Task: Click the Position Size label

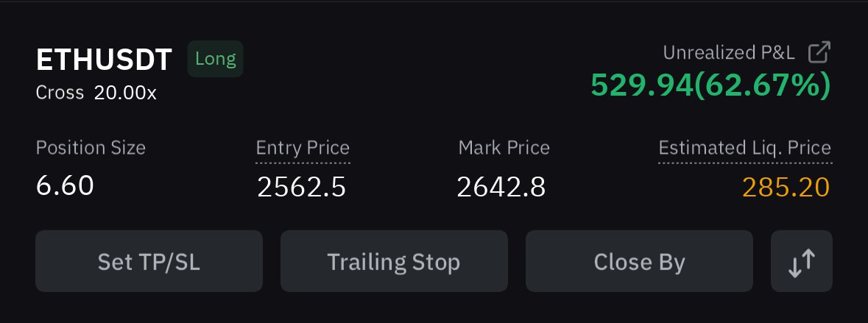Action: (91, 148)
